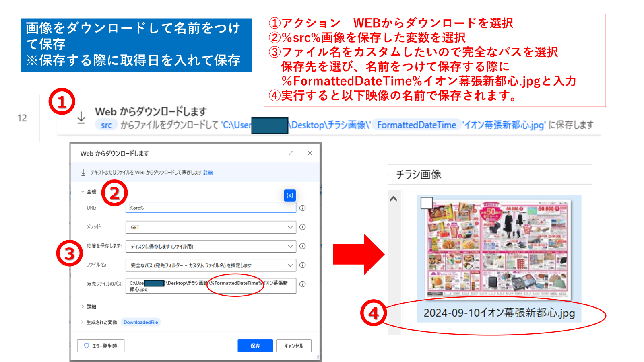The width and height of the screenshot is (644, 362).
Task: Close the Web からダウンロードします dialog
Action: pyautogui.click(x=310, y=153)
